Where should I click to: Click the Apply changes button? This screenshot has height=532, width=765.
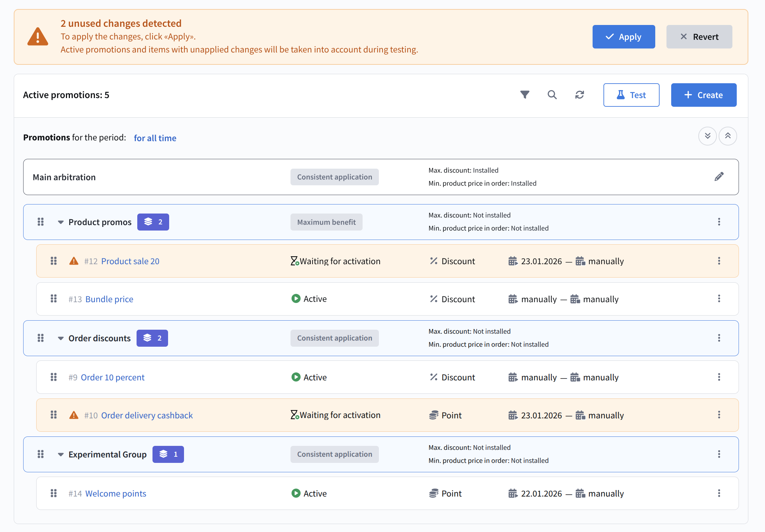(623, 37)
